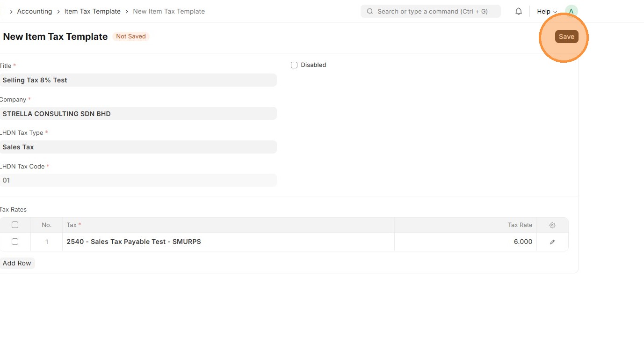
Task: Edit row 1 with pencil icon
Action: coord(552,242)
